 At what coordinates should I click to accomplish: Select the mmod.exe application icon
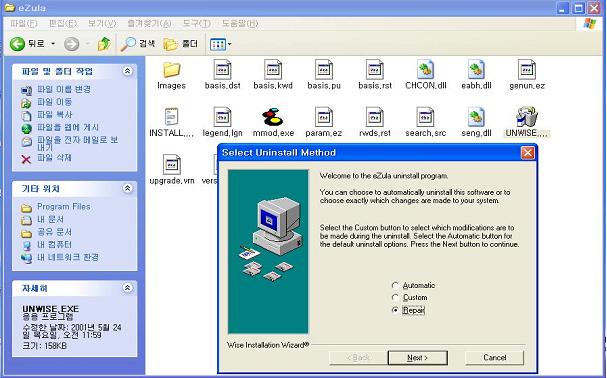point(273,117)
